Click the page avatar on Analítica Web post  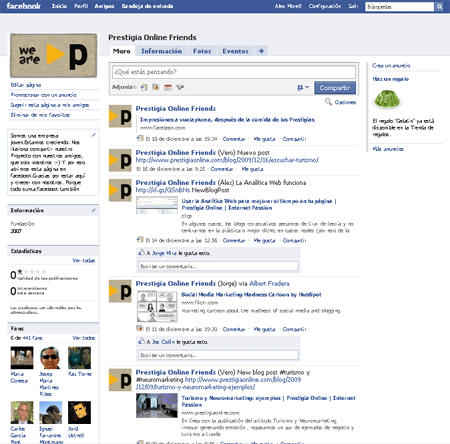coord(120,190)
